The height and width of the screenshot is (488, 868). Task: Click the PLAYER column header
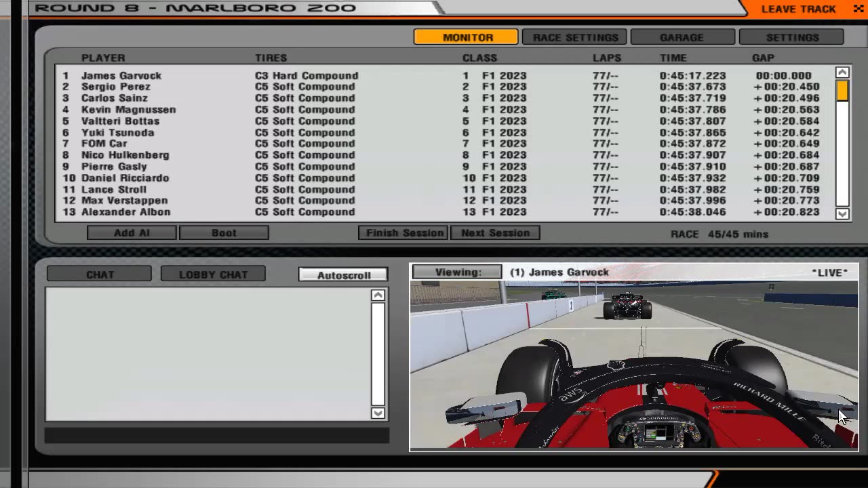pos(103,58)
